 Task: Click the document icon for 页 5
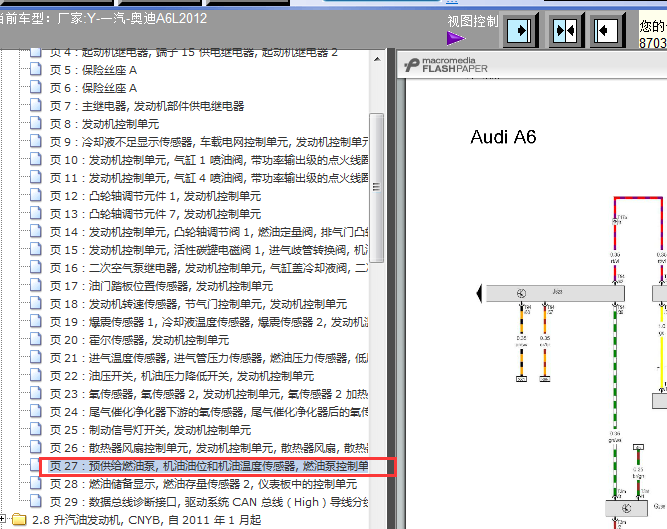coord(36,69)
